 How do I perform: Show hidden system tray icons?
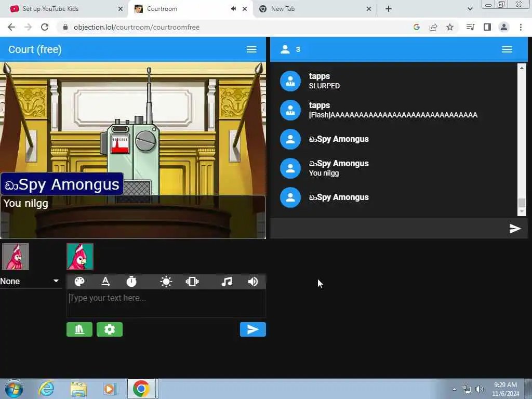[454, 390]
